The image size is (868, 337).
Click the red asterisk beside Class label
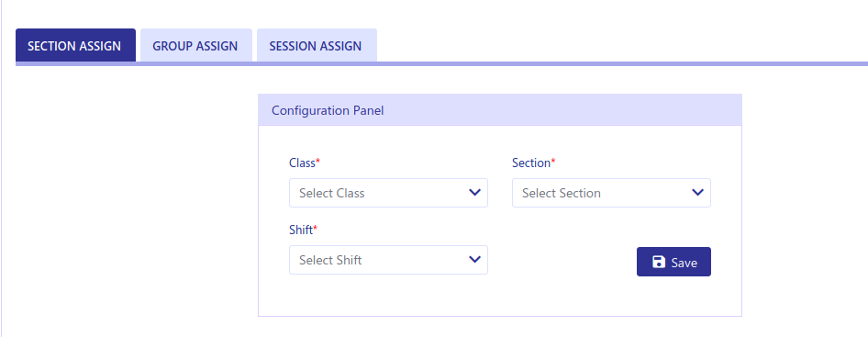click(x=318, y=162)
